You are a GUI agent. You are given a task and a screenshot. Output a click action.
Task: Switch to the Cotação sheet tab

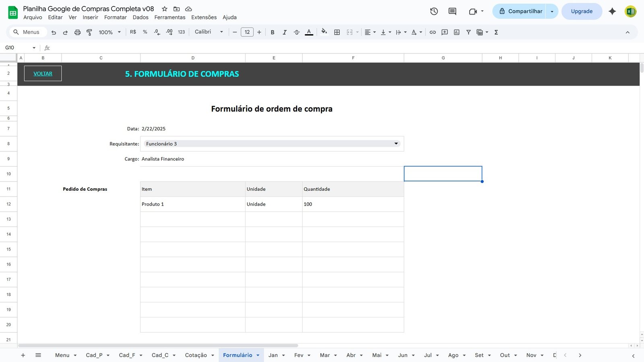click(196, 355)
